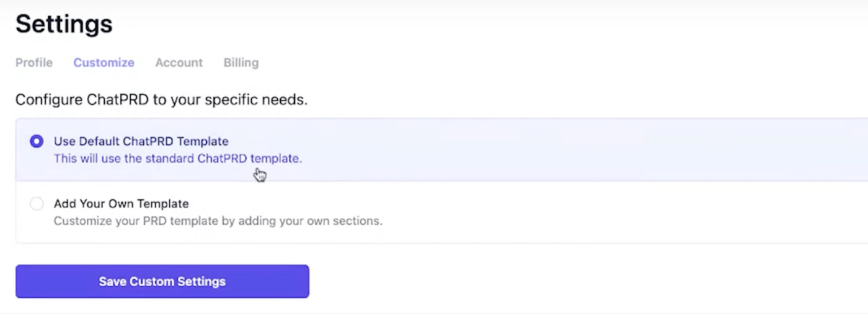This screenshot has width=868, height=314.
Task: Click the Settings page heading
Action: [64, 24]
